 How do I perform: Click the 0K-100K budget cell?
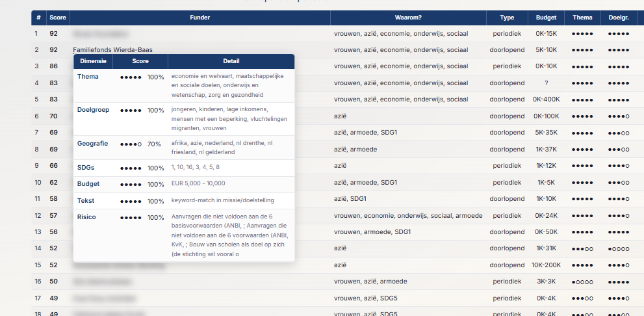[x=547, y=116]
